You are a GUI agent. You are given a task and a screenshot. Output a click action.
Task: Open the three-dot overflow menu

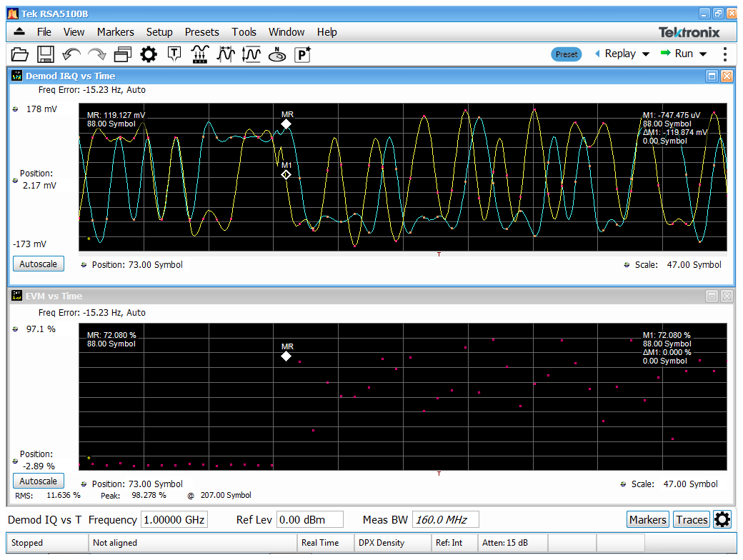(725, 54)
